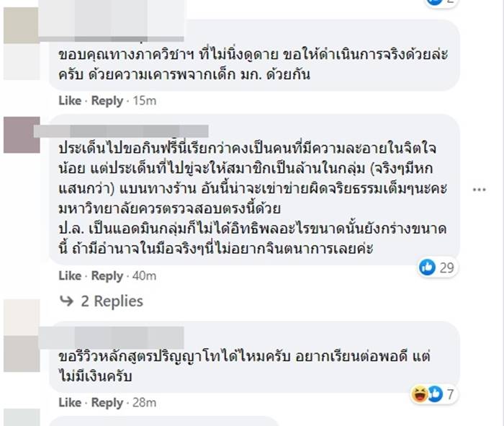Like the comment posted 15m ago
Screen dimensions: 504x426
tap(69, 101)
